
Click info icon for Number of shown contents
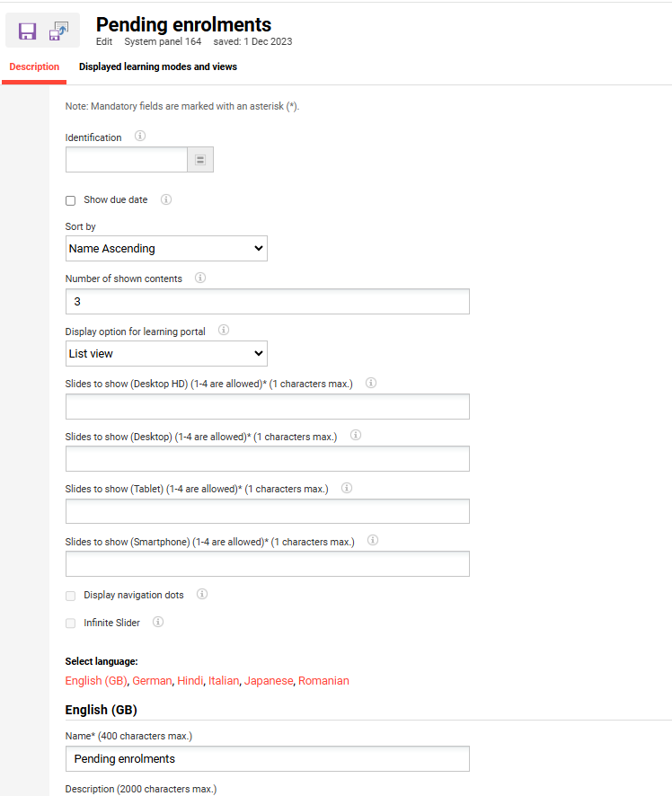[x=200, y=278]
